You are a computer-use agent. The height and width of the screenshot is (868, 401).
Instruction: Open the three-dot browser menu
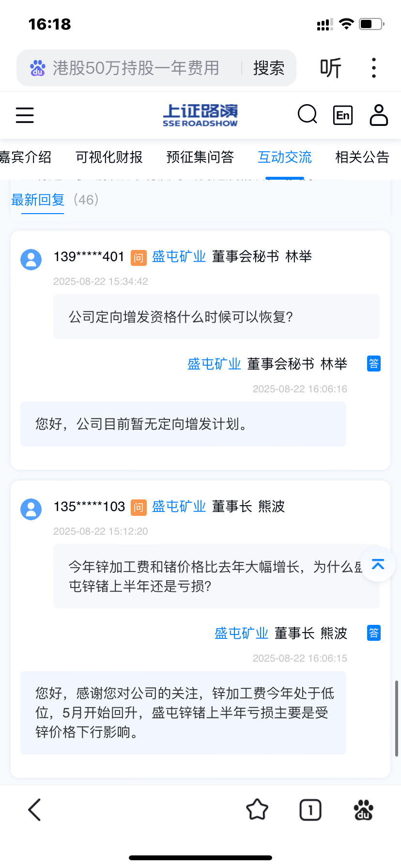(x=373, y=68)
